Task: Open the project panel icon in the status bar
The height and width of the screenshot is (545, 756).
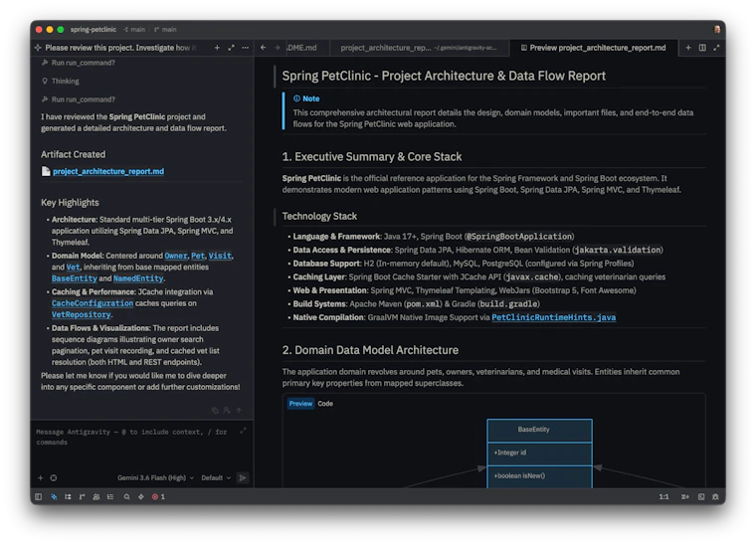Action: [x=68, y=497]
